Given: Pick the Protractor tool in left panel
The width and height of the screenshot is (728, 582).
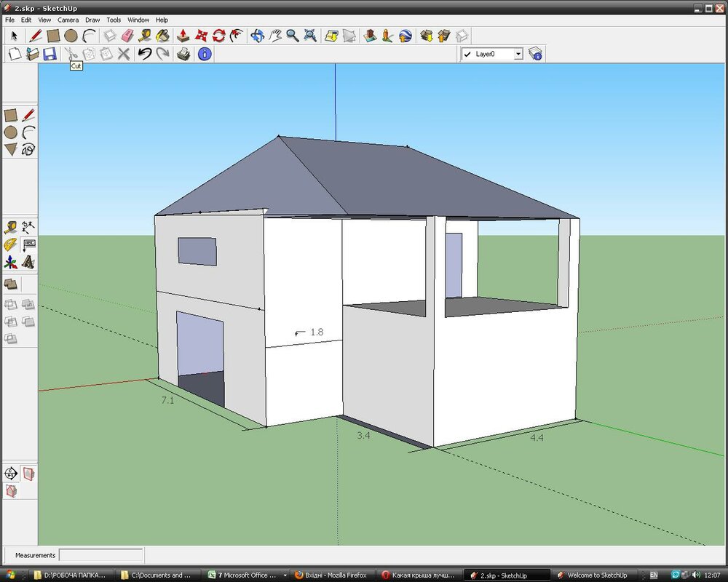Looking at the screenshot, I should click(x=11, y=244).
